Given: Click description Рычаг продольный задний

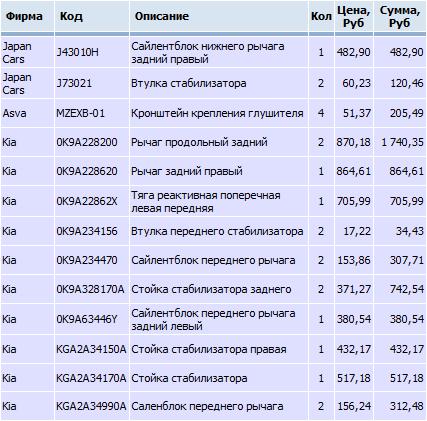Looking at the screenshot, I should click(199, 142).
